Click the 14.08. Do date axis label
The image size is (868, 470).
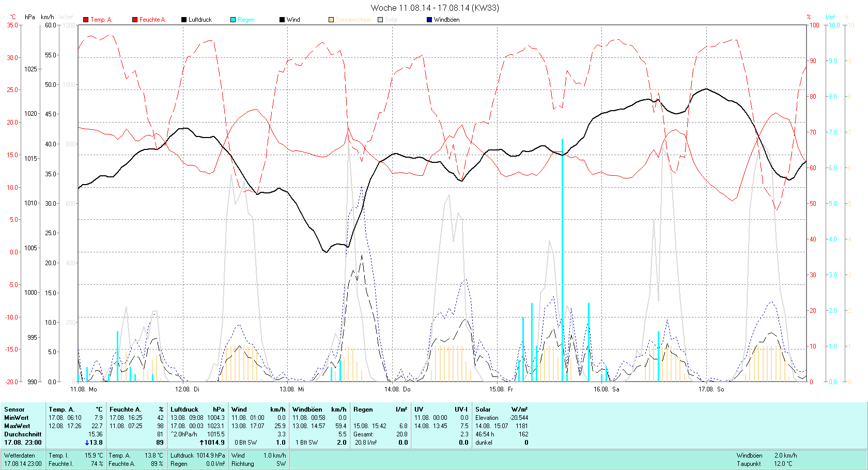tap(397, 389)
